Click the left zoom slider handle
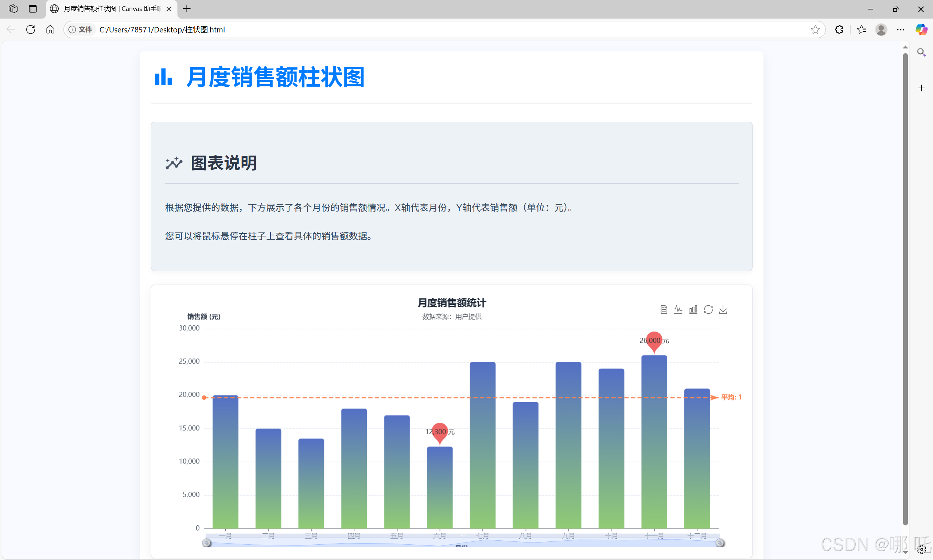Image resolution: width=933 pixels, height=560 pixels. click(x=206, y=543)
